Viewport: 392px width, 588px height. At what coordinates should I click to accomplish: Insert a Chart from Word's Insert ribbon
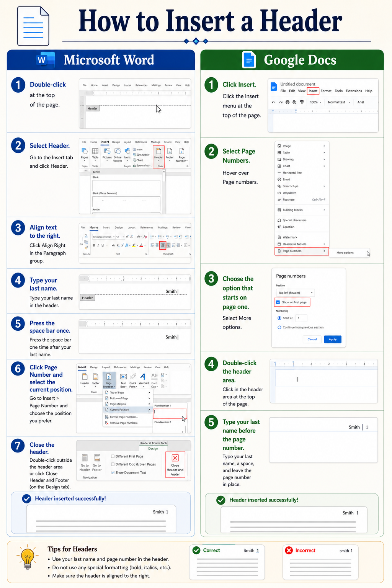(x=138, y=160)
